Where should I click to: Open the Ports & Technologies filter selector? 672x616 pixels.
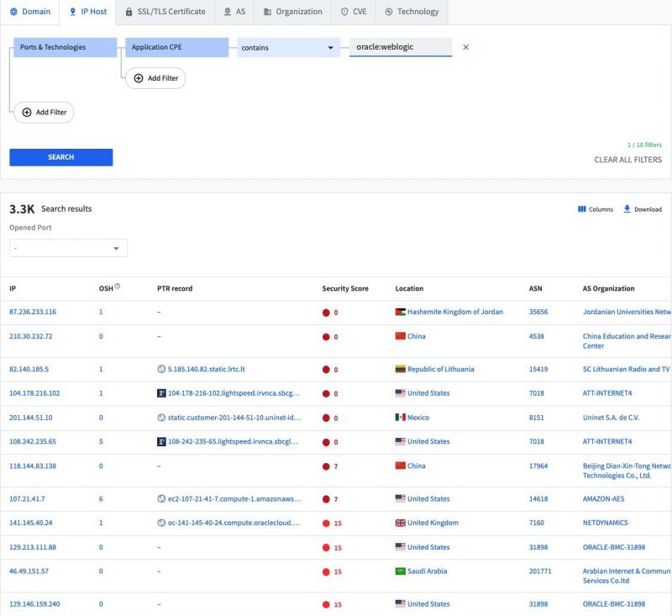point(66,48)
